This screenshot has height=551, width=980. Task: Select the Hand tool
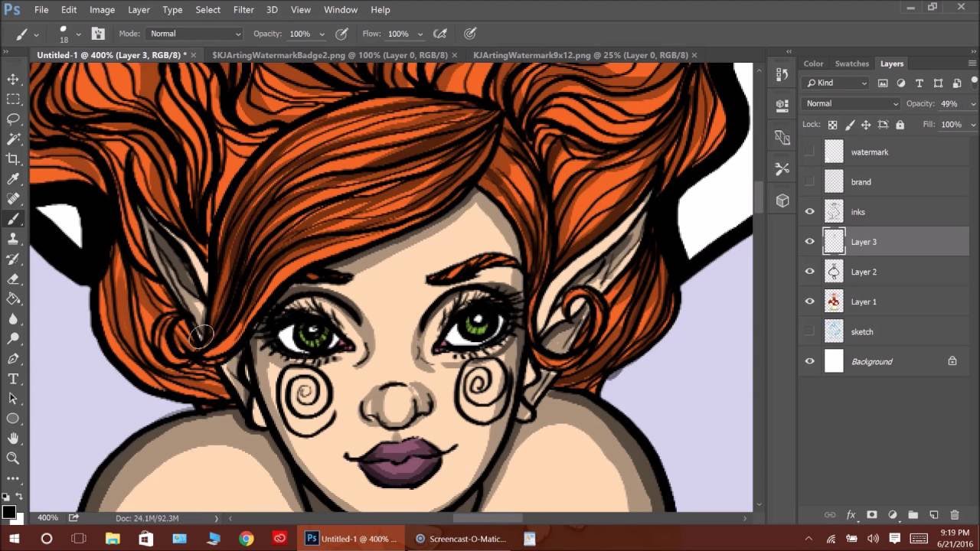[x=13, y=438]
